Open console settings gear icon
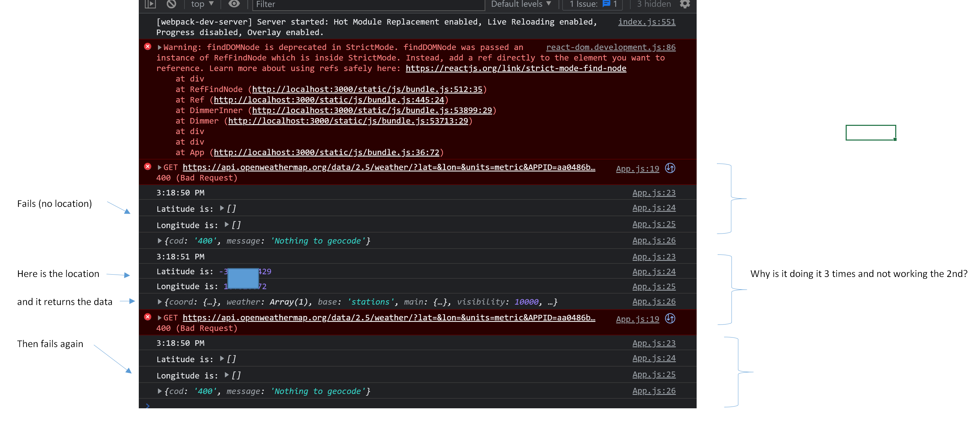This screenshot has width=980, height=423. click(x=685, y=4)
